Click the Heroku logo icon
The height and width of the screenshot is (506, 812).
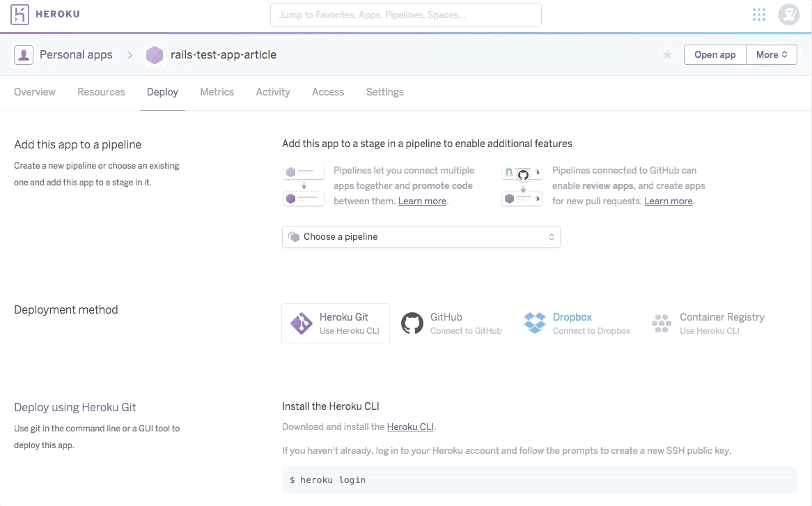19,15
